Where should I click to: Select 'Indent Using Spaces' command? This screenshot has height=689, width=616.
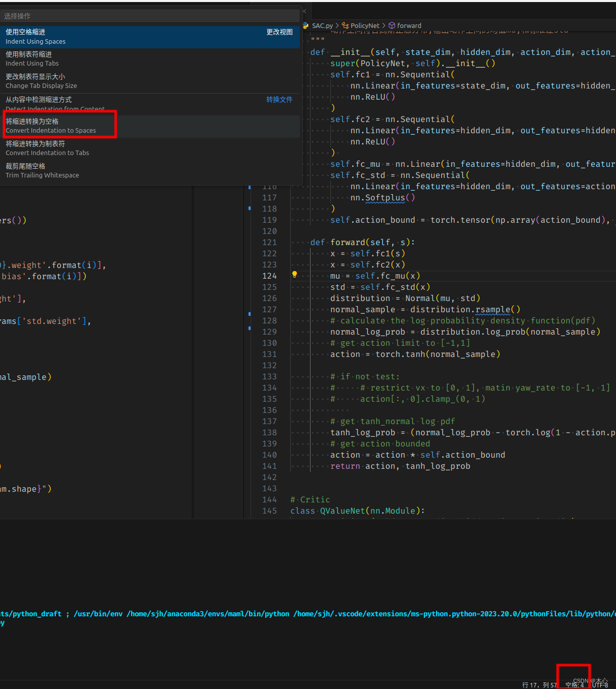pos(149,37)
